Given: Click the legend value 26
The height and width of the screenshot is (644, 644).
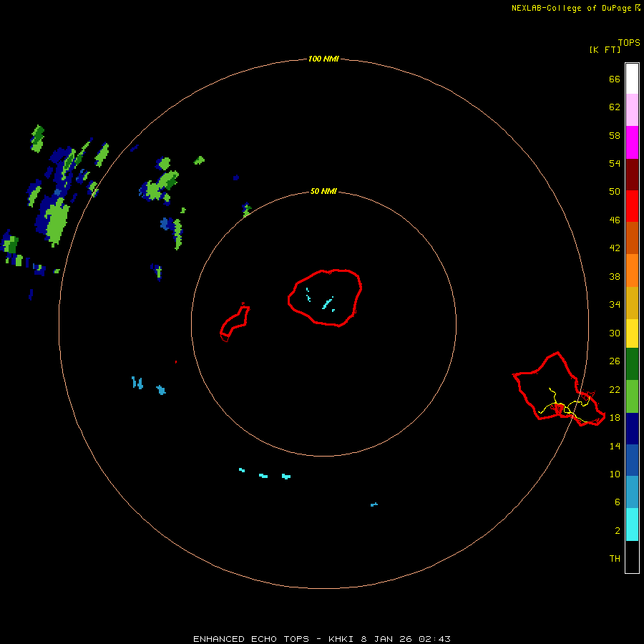Looking at the screenshot, I should 615,361.
